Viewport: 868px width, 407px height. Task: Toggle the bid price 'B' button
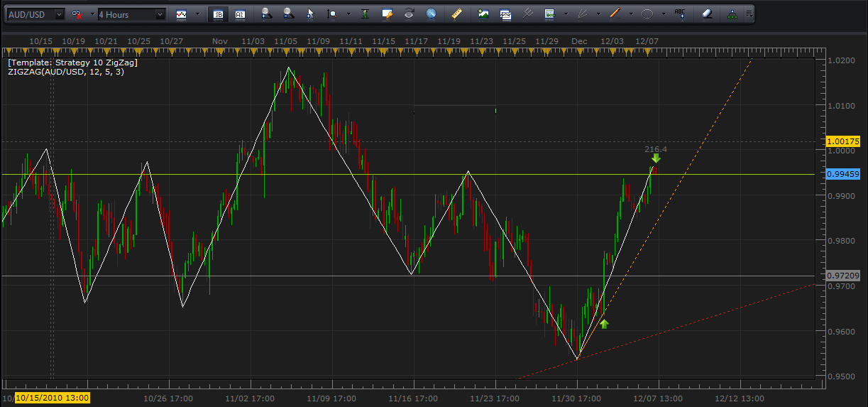pyautogui.click(x=218, y=14)
